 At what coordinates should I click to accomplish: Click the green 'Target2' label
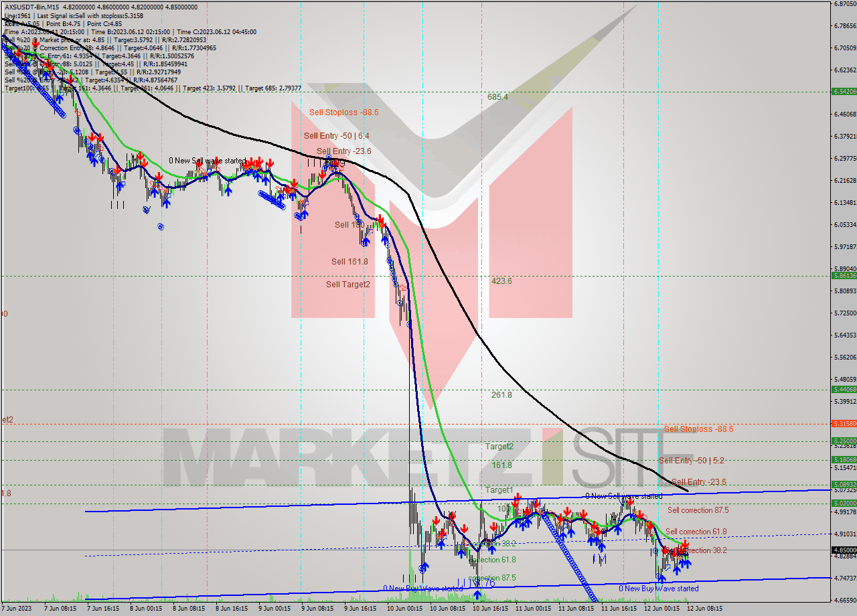(499, 446)
